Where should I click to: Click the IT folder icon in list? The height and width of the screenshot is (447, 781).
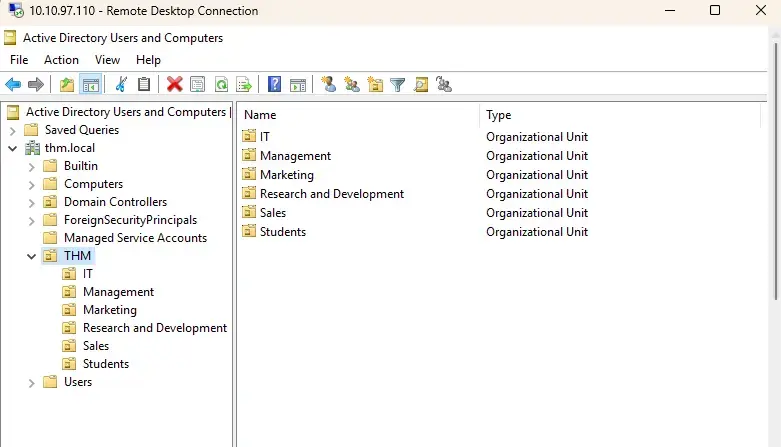pyautogui.click(x=249, y=136)
